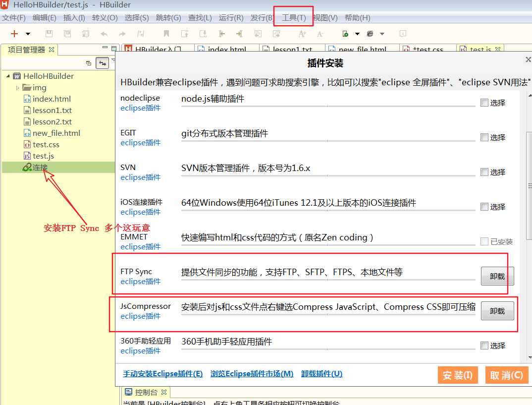This screenshot has width=532, height=405.
Task: Open the 帮助(H) menu
Action: (x=357, y=18)
